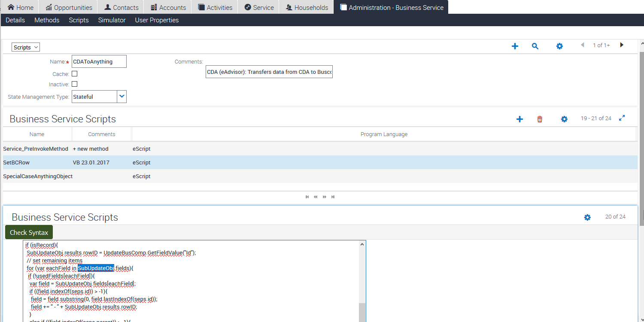Screen dimensions: 644x322
Task: Go to next record with right arrow
Action: [621, 45]
